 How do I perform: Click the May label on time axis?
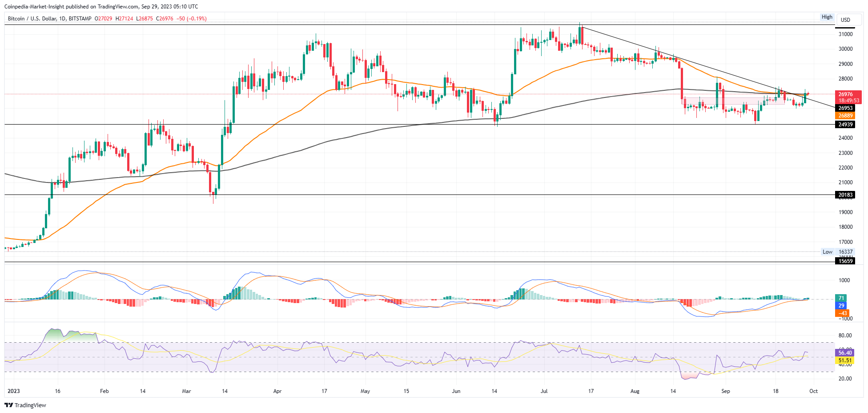[x=365, y=391]
